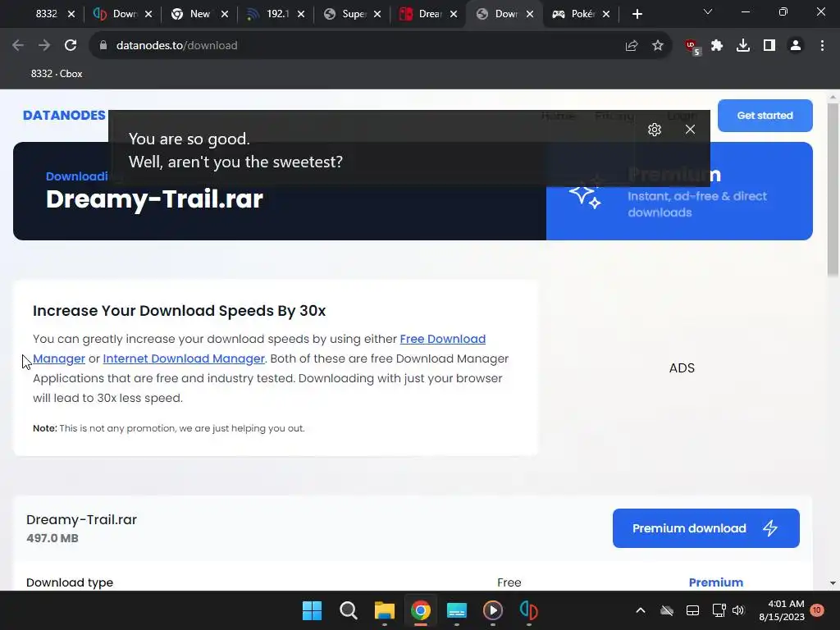Show hidden system tray icons
Viewport: 840px width, 630px height.
(x=640, y=610)
